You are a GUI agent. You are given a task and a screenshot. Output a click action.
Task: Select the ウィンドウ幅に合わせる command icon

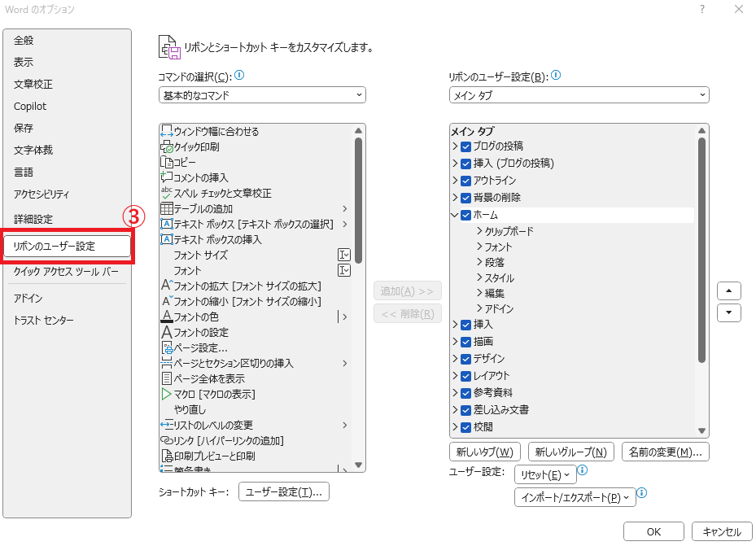pyautogui.click(x=166, y=132)
